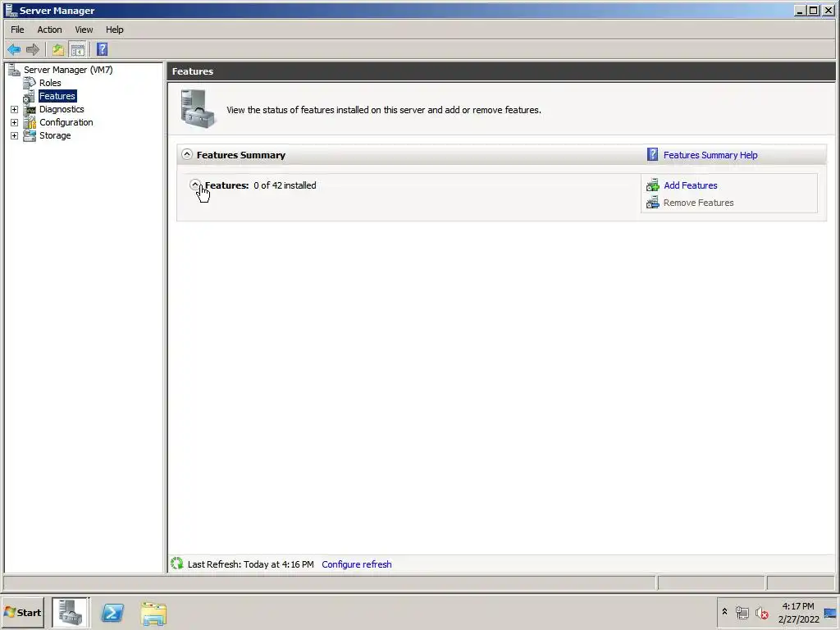Click the Server Manager (VM7) root icon

(14, 70)
